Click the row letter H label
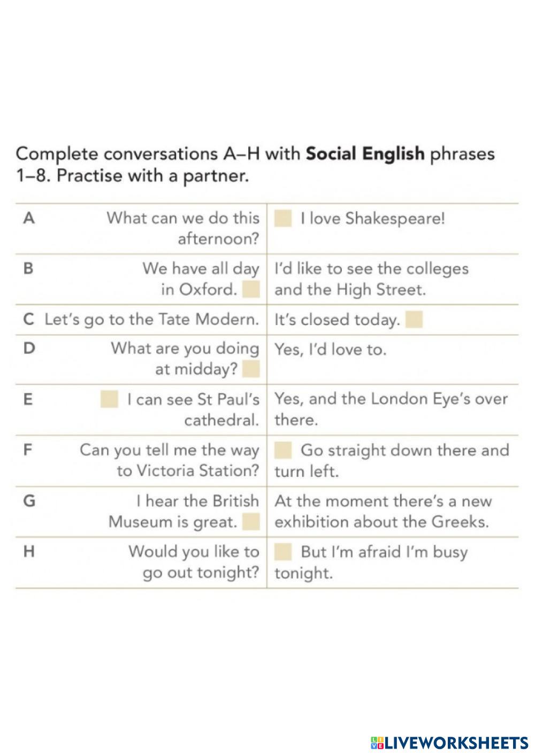Viewport: 535px width, 756px height. 29,552
